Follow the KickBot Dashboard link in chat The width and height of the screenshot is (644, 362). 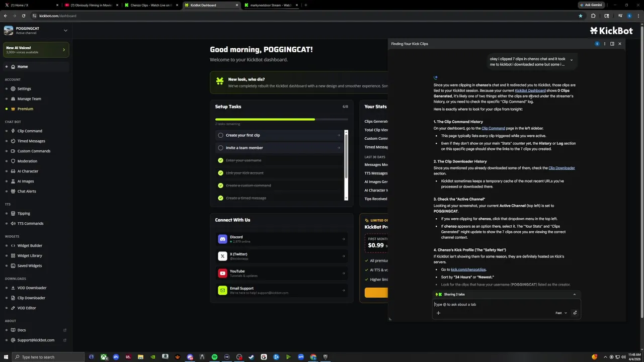click(530, 90)
